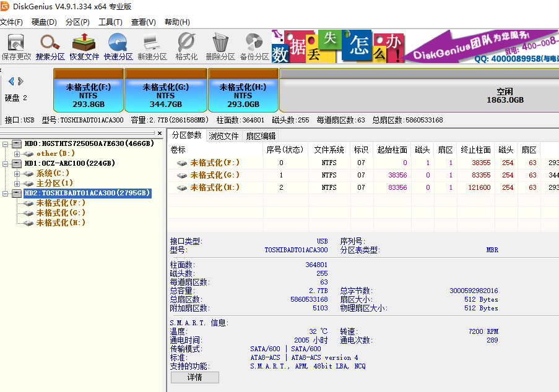Click drive icon next to 系统(C:)
559x392 pixels.
tap(28, 174)
